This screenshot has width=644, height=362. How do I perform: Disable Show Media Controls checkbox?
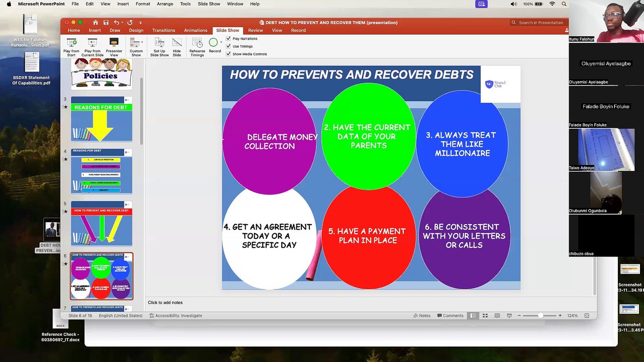[228, 54]
